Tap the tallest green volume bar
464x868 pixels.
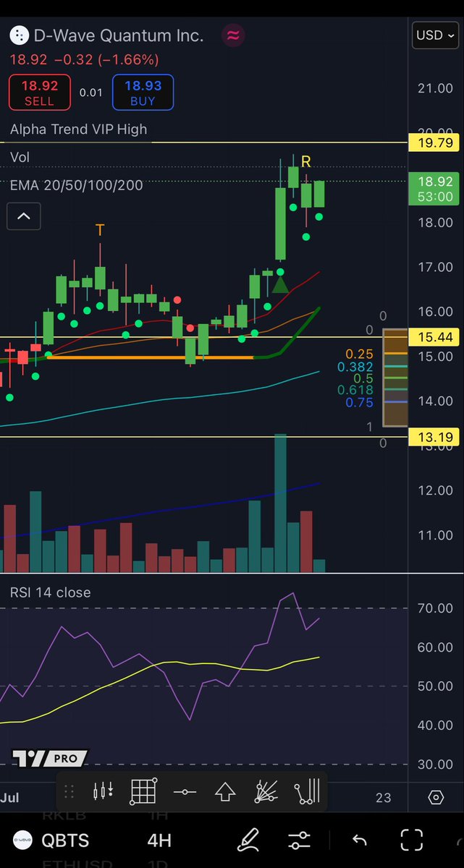pyautogui.click(x=280, y=503)
